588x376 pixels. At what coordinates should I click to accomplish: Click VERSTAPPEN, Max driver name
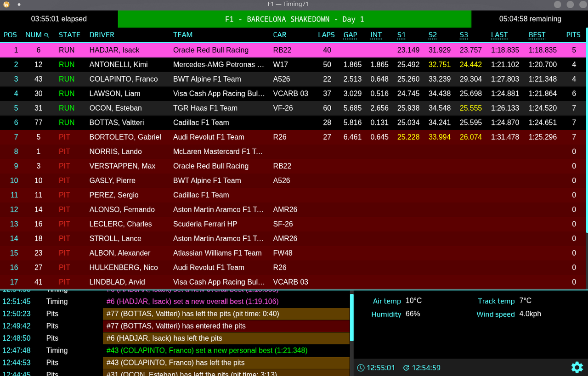[x=122, y=166]
